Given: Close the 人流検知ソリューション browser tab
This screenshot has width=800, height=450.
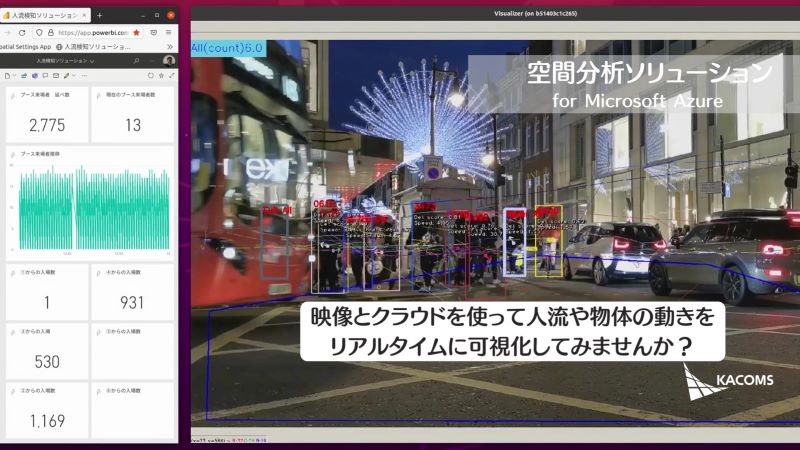Looking at the screenshot, I should coord(84,15).
